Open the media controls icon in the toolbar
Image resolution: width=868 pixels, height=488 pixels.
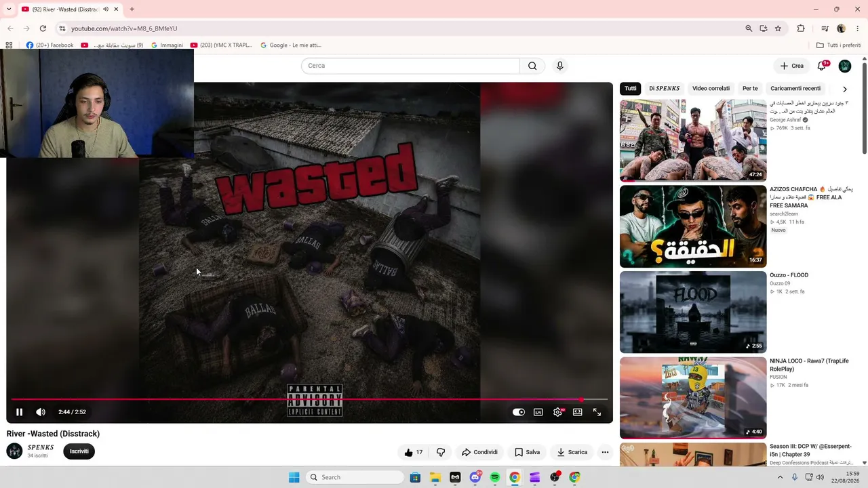tap(825, 28)
